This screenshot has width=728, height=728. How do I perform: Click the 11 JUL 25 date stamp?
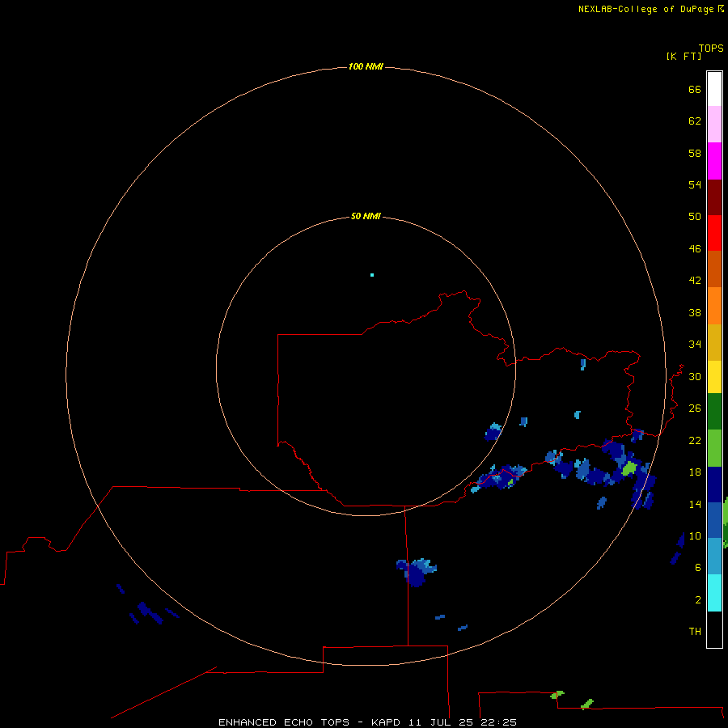click(441, 722)
